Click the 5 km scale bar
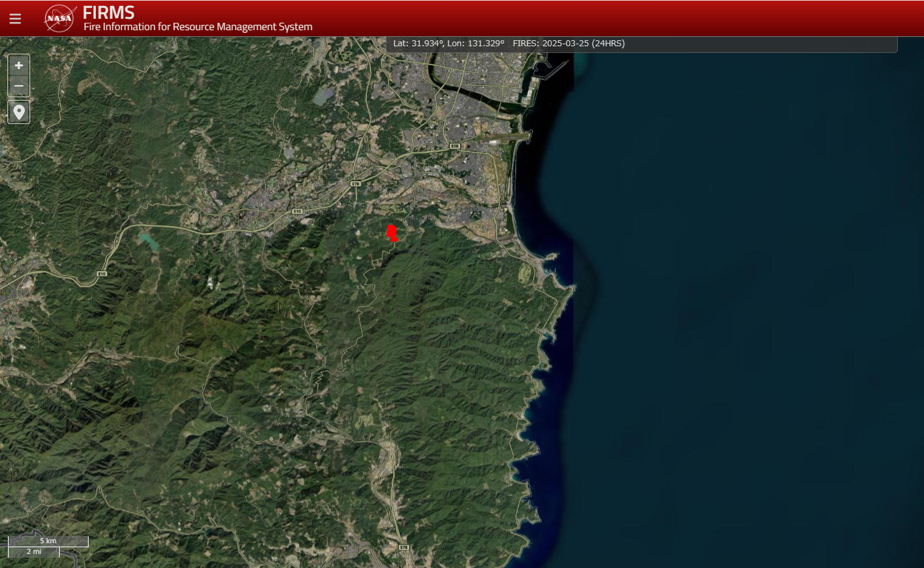 click(48, 541)
